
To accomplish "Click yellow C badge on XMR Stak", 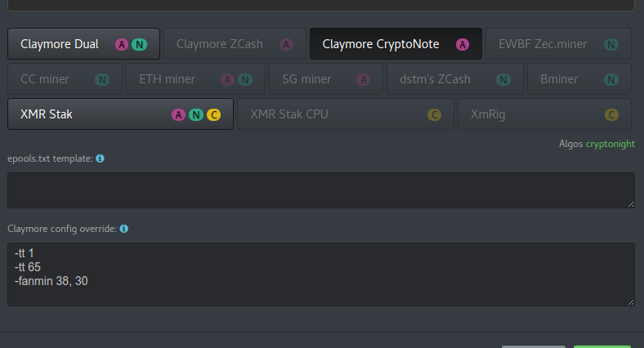I will [x=213, y=114].
